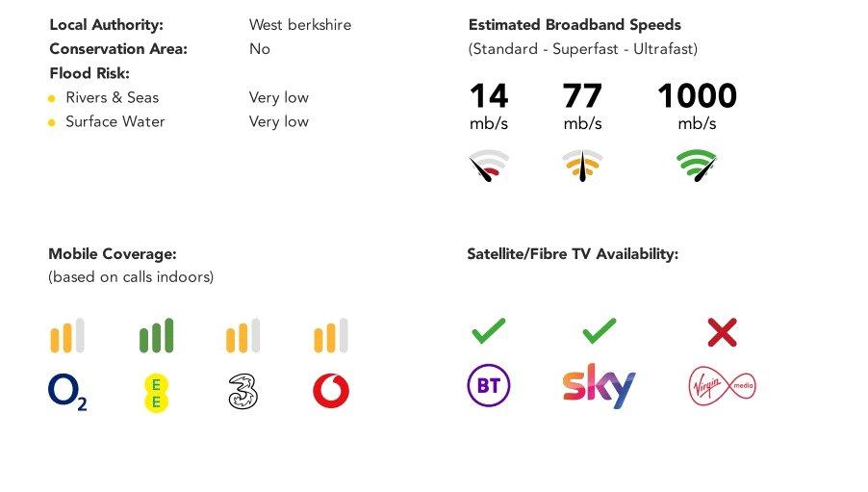The image size is (868, 492).
Task: Click the green signal bars above EE
Action: (156, 335)
